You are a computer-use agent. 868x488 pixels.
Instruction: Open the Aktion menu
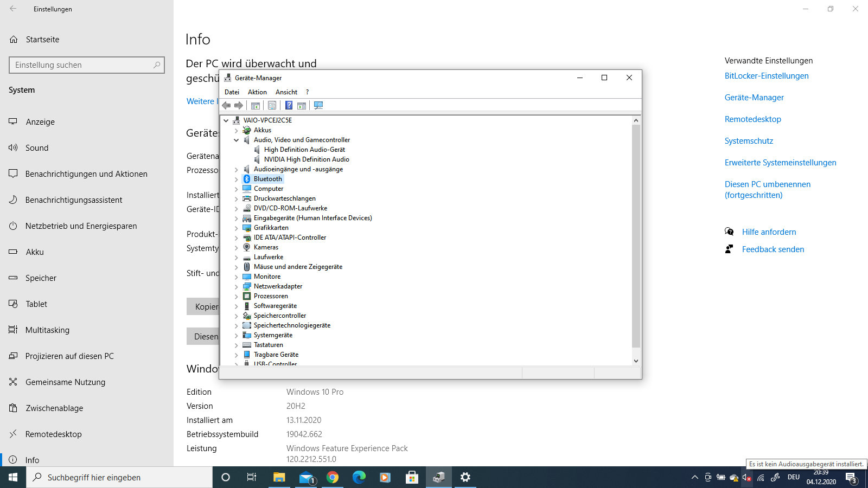tap(257, 92)
